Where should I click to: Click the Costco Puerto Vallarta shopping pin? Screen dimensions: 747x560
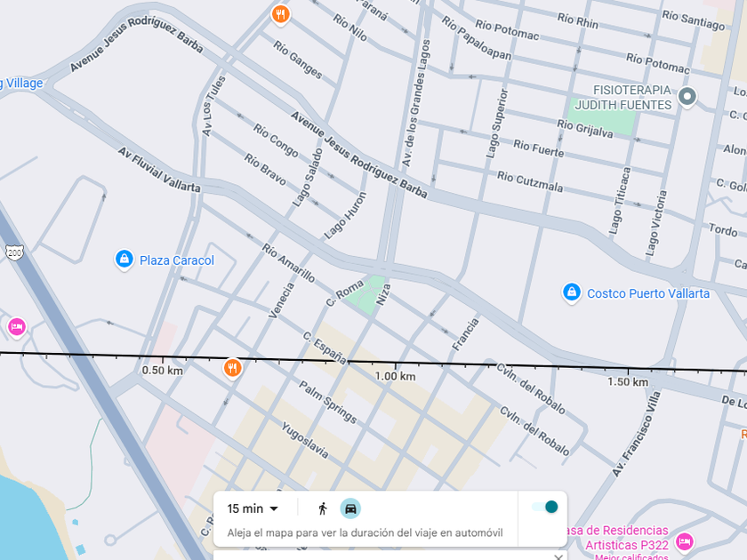point(572,292)
